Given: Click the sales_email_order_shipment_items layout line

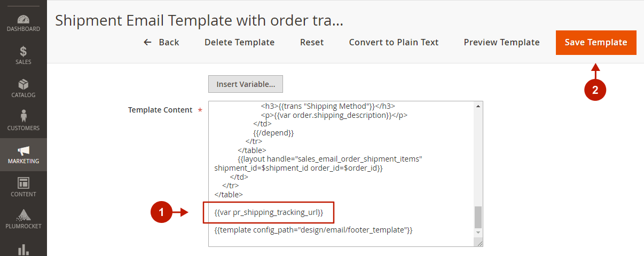Looking at the screenshot, I should (x=330, y=159).
